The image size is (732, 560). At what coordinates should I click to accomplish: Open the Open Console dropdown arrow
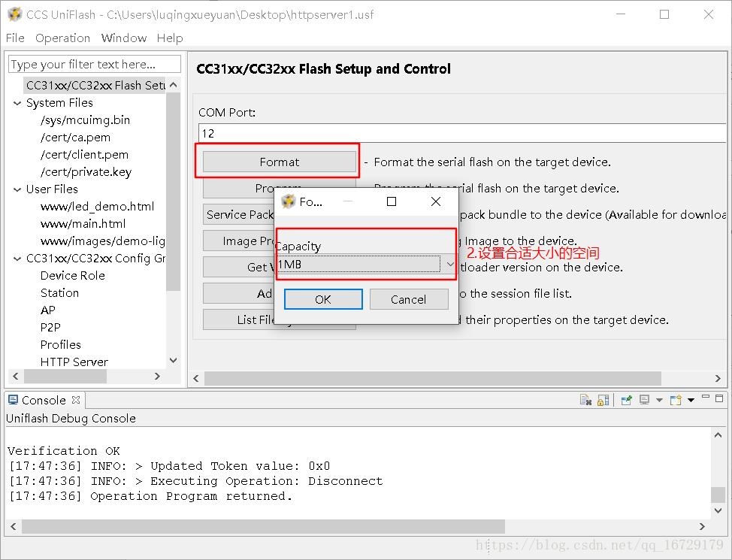(x=691, y=400)
